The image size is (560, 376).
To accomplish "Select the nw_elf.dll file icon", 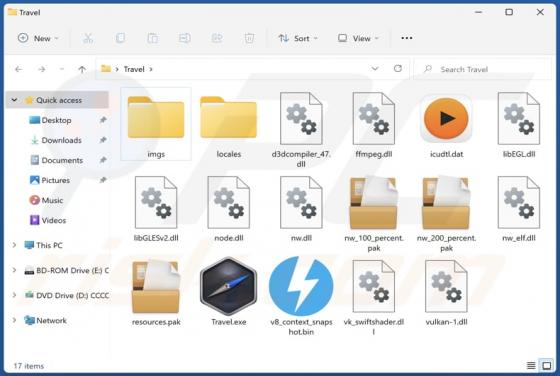I will 519,202.
